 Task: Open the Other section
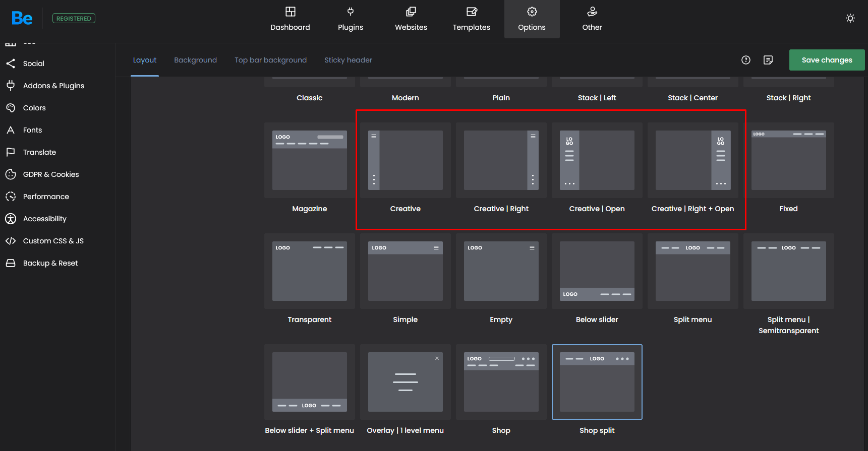point(592,19)
